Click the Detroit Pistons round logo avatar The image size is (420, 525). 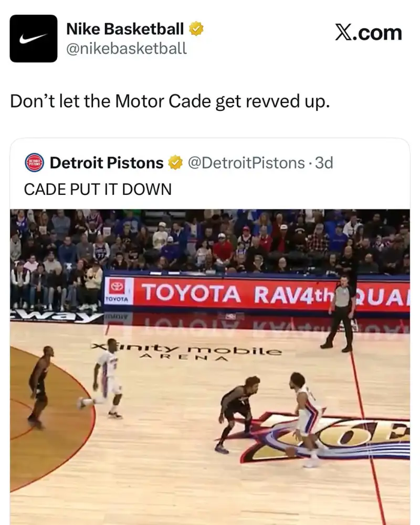[35, 163]
